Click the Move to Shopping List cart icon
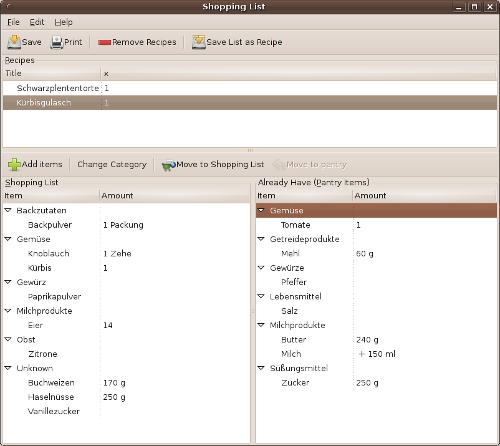This screenshot has width=500, height=446. click(x=168, y=165)
